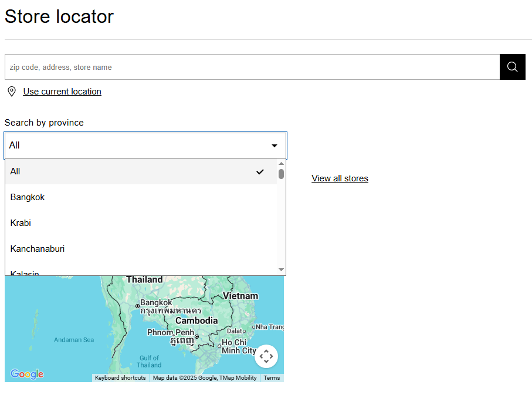The height and width of the screenshot is (405, 532).
Task: Click the location pin icon
Action: (x=11, y=92)
